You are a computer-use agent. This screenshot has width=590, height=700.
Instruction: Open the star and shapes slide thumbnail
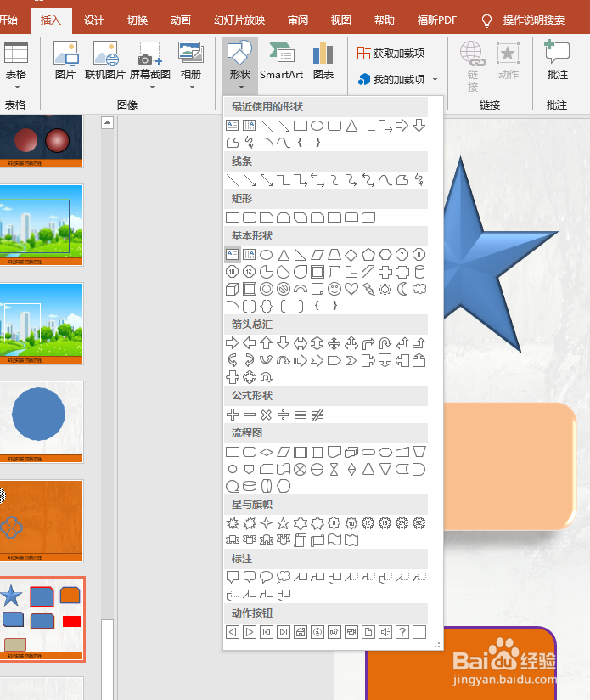point(42,618)
